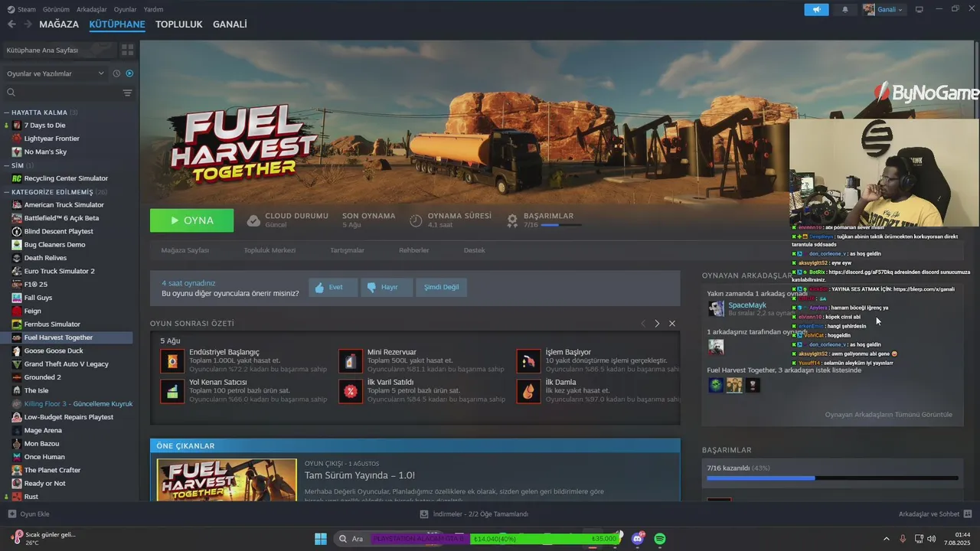Open the Destek link
Viewport: 980px width, 551px height.
(x=475, y=250)
